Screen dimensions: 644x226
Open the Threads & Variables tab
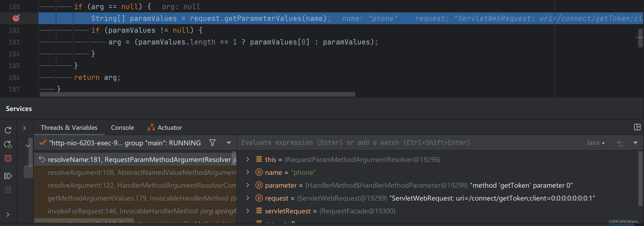pyautogui.click(x=69, y=128)
